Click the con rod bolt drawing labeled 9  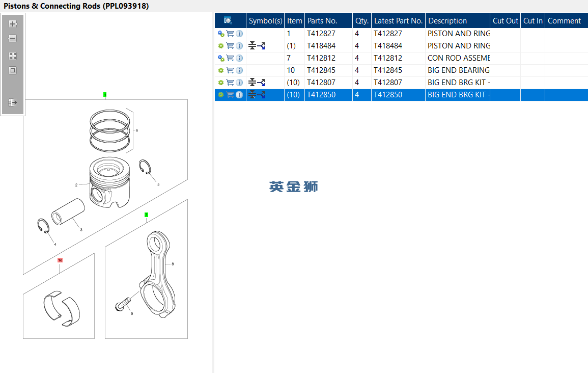pos(123,304)
